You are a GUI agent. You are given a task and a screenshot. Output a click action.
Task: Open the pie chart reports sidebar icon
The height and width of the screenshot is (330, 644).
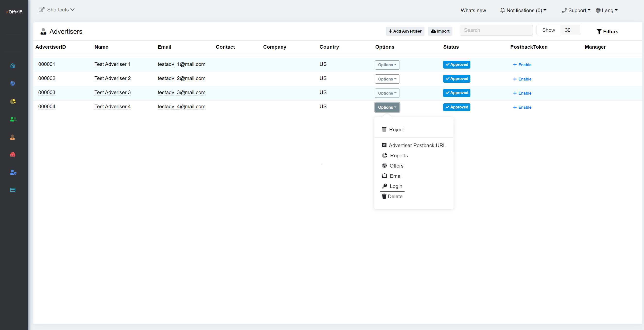[x=13, y=101]
